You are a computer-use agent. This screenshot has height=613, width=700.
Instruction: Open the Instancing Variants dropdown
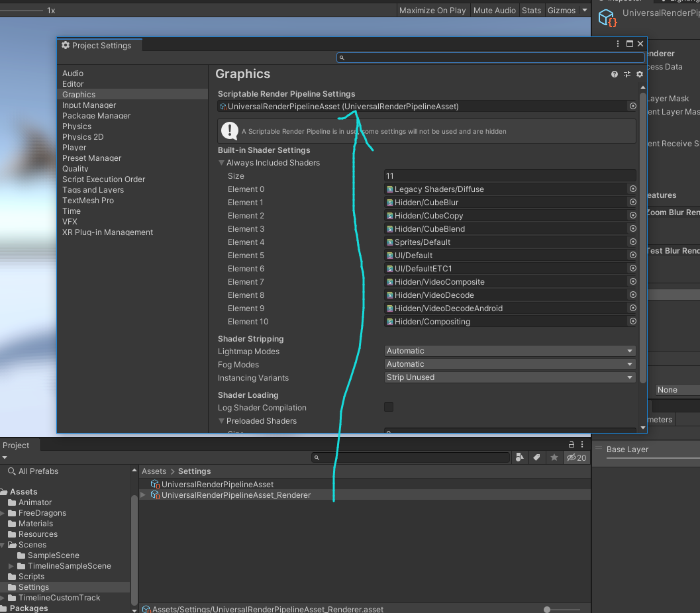tap(509, 377)
